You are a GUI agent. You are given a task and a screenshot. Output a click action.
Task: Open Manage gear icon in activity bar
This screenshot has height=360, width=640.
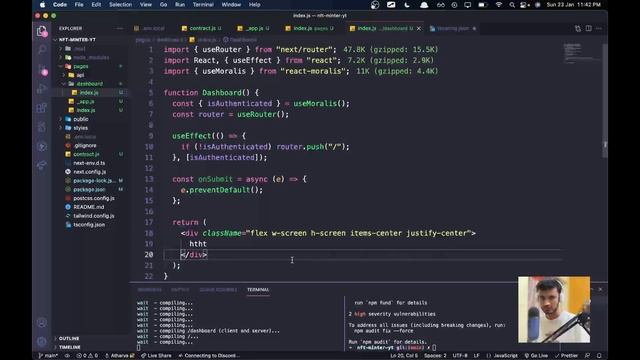[42, 341]
